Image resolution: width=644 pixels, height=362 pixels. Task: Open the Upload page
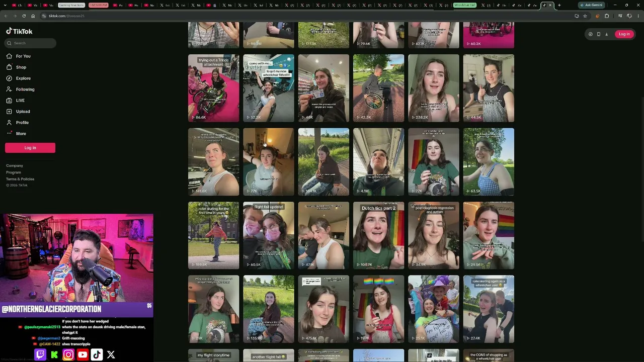click(18, 112)
